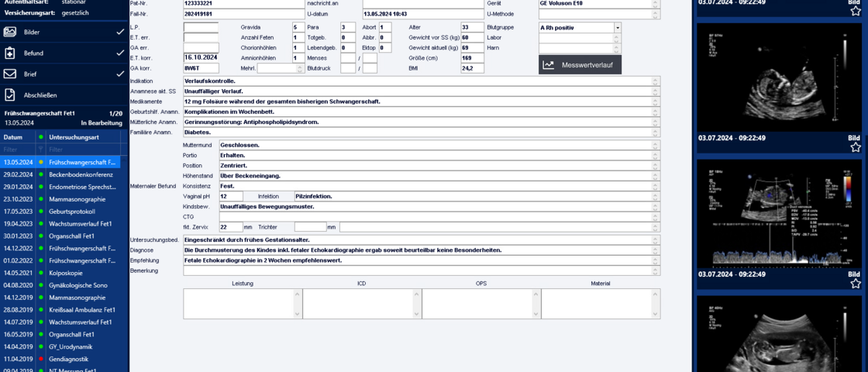Select Befund in sidebar
The width and height of the screenshot is (868, 372).
[x=64, y=53]
